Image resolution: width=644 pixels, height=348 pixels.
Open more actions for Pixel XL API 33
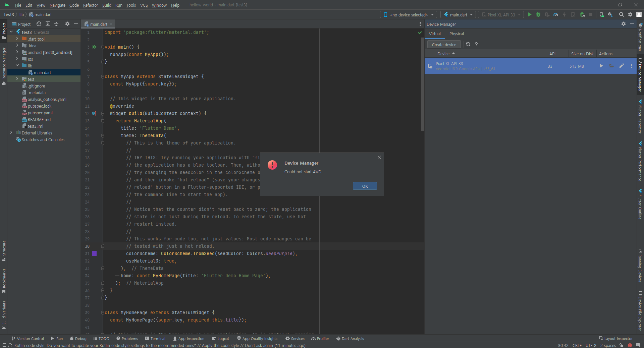coord(632,66)
